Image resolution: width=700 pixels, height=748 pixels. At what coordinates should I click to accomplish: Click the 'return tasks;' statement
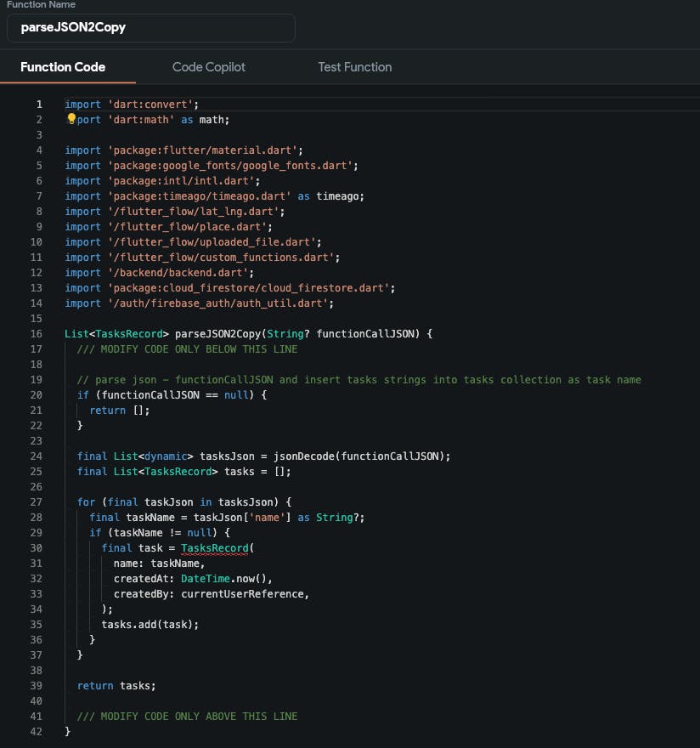tap(116, 686)
